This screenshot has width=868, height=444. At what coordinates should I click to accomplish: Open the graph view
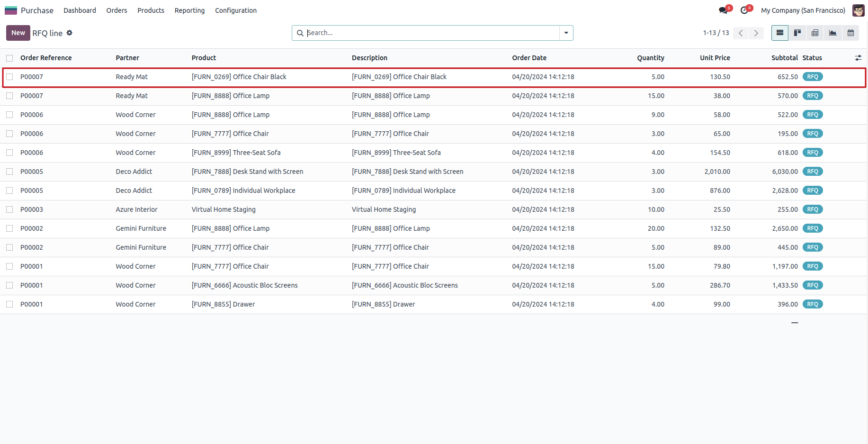point(832,33)
